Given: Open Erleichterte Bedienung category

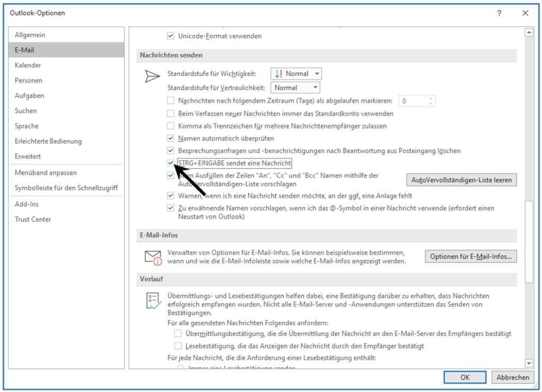Looking at the screenshot, I should coord(66,141).
